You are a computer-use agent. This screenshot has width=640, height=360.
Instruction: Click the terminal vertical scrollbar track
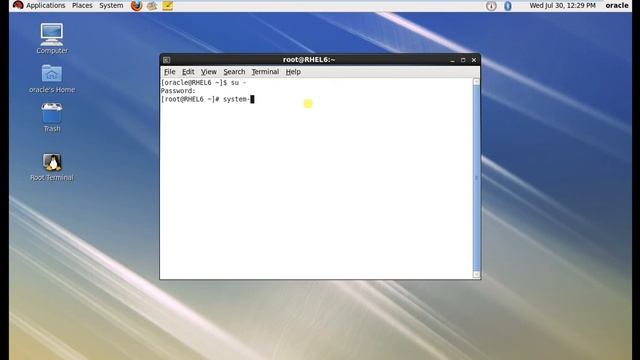pos(476,178)
